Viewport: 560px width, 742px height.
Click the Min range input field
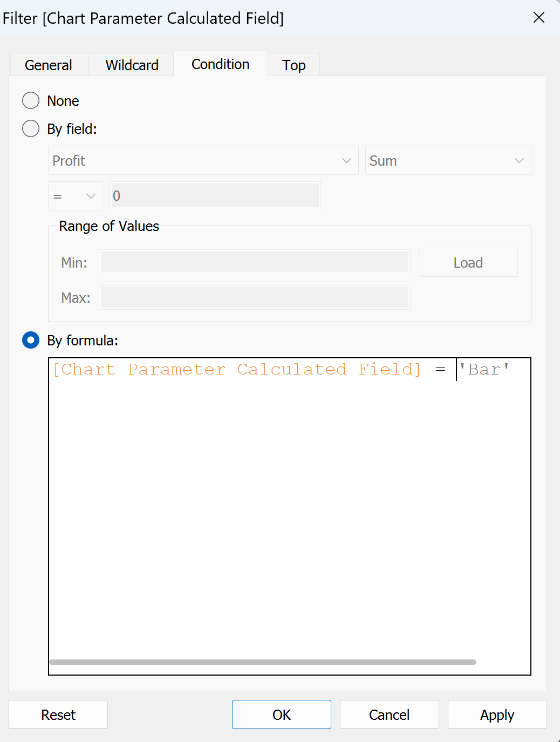254,262
